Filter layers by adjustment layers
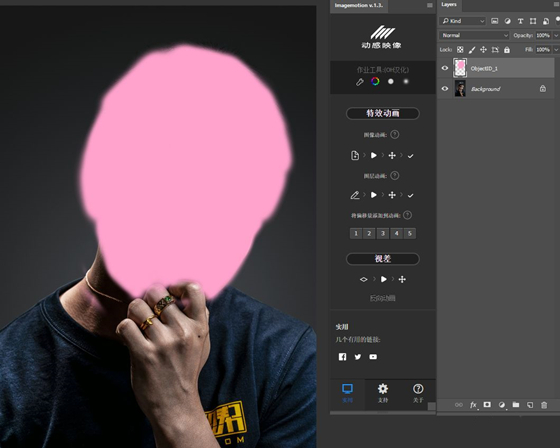 click(508, 21)
